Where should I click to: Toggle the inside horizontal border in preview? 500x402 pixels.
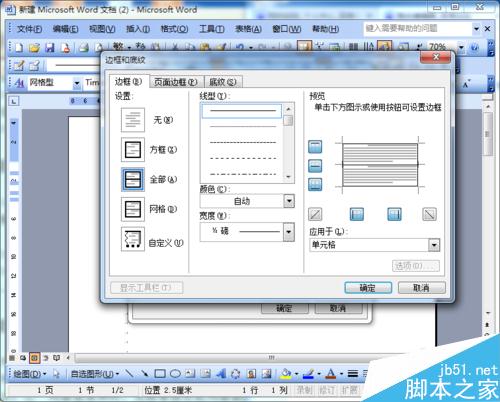(x=315, y=166)
